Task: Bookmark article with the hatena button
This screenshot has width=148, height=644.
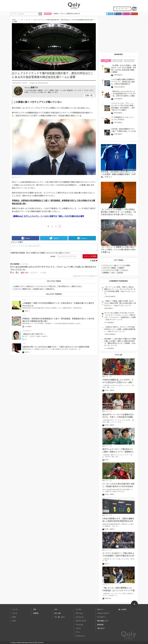Action: click(82, 238)
